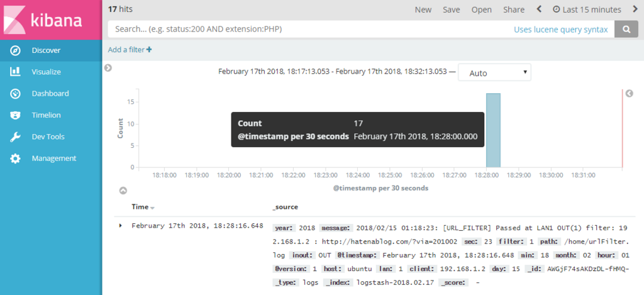Image resolution: width=644 pixels, height=295 pixels.
Task: Click the Discover compass icon
Action: [15, 50]
